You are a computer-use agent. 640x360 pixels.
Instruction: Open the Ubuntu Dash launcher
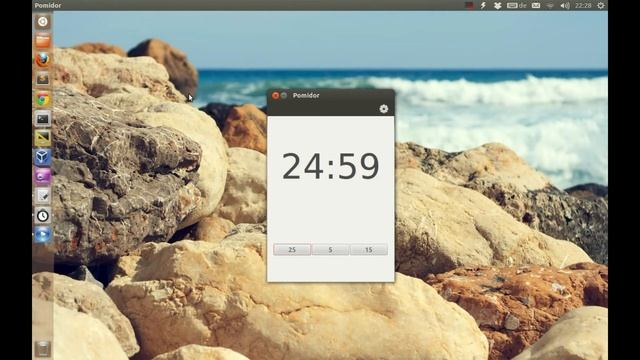(x=42, y=22)
